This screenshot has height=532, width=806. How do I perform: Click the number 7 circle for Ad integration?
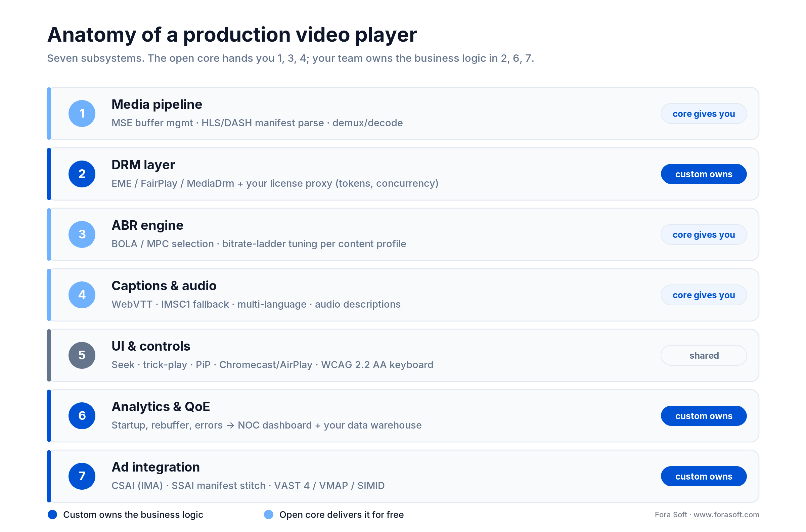82,476
